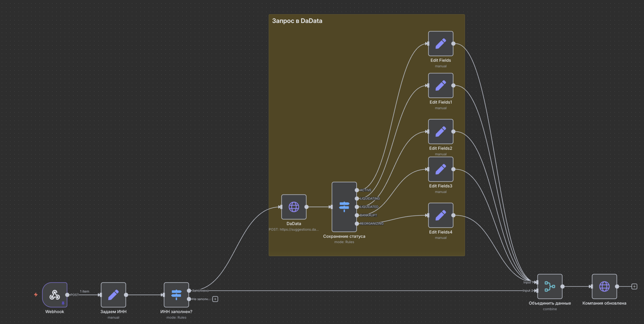Image resolution: width=644 pixels, height=324 pixels.
Task: Open the DaData HTTP request node
Action: [294, 207]
